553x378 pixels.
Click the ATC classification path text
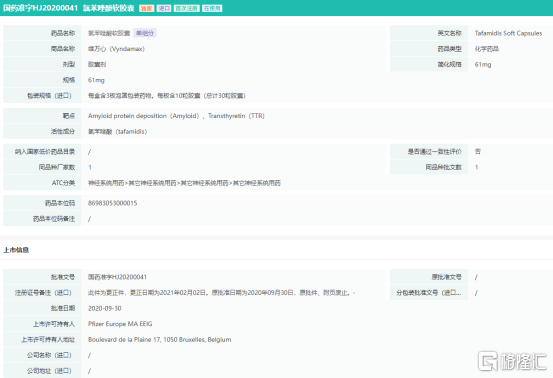coord(184,183)
